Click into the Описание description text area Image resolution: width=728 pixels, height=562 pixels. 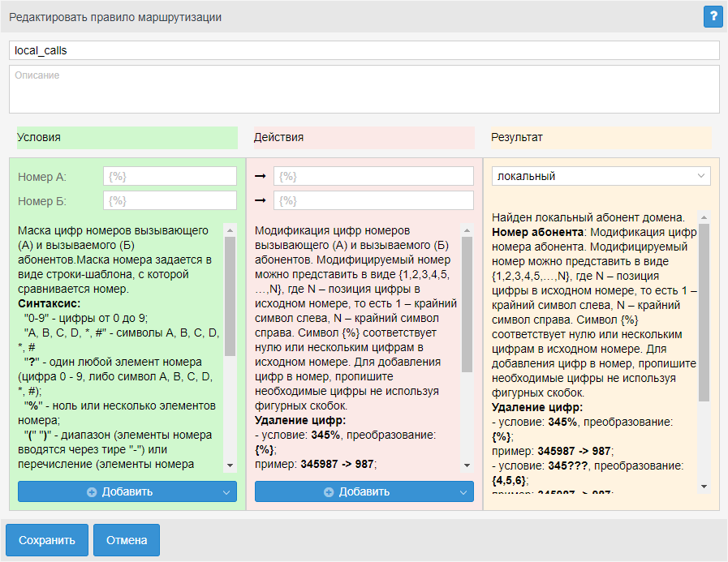[x=364, y=89]
